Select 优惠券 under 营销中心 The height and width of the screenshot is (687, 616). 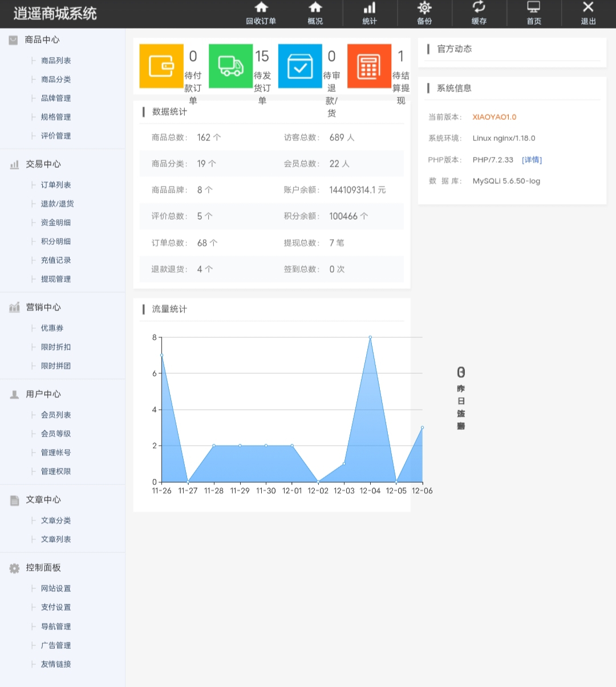(52, 328)
